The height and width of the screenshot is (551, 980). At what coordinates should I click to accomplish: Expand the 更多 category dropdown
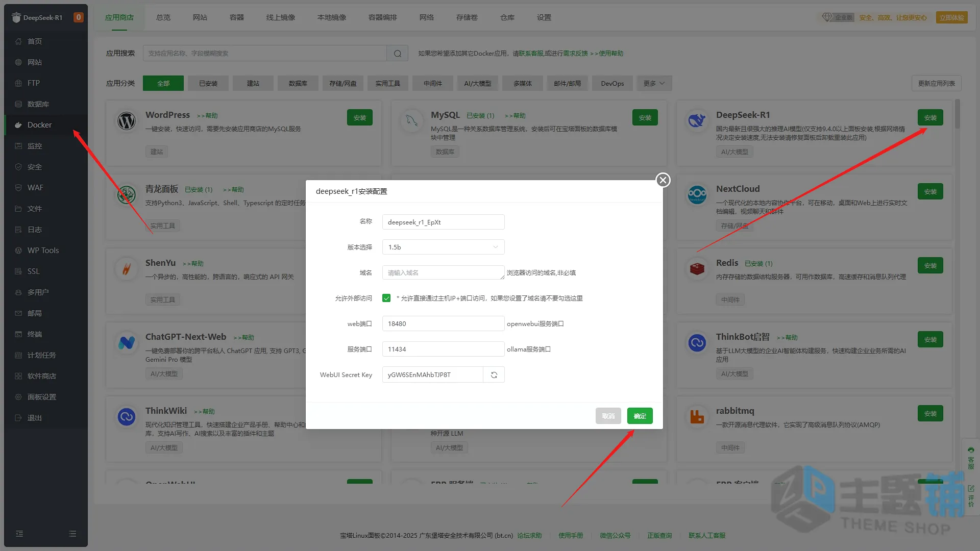point(654,84)
